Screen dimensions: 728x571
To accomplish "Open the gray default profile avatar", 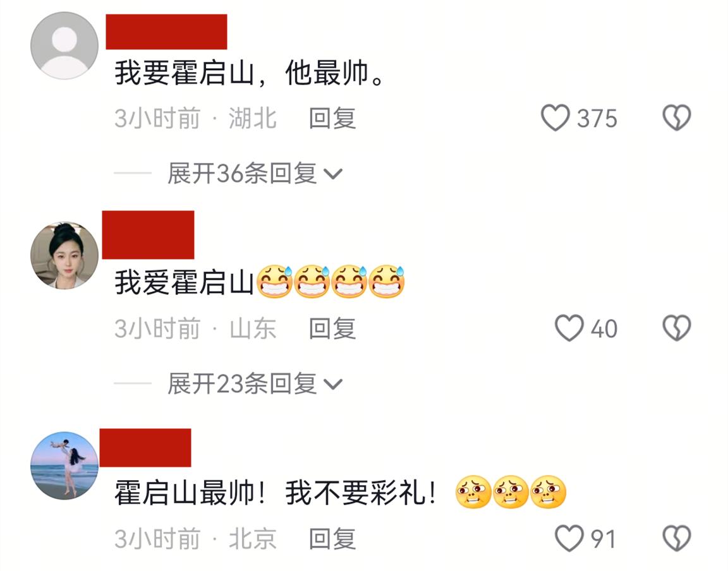I will click(64, 45).
